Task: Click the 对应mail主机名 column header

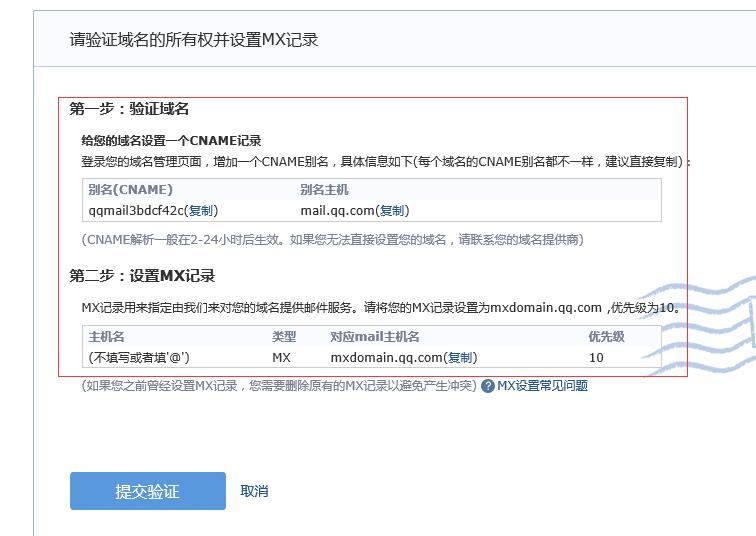Action: [x=375, y=336]
